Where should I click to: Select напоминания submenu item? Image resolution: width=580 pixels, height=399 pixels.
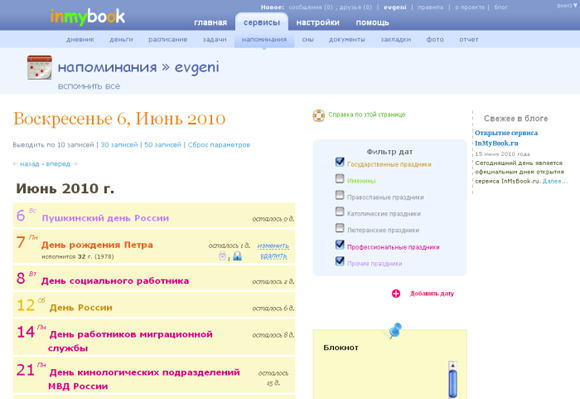point(264,40)
